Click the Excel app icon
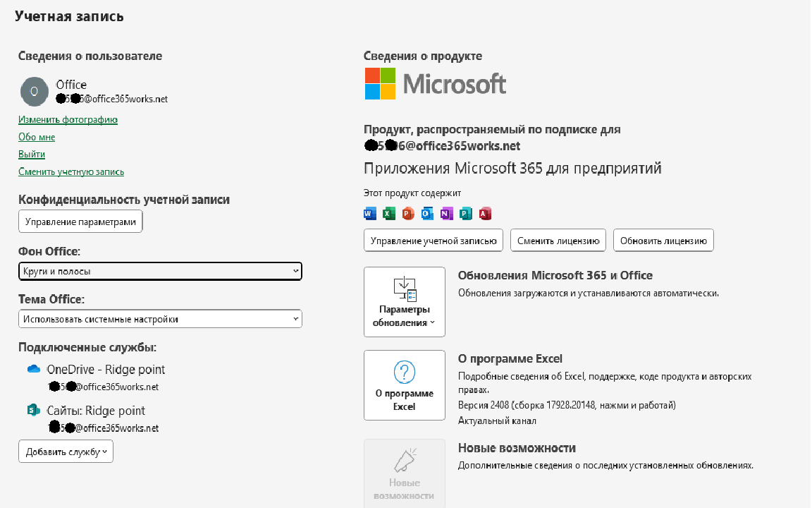 pos(389,214)
